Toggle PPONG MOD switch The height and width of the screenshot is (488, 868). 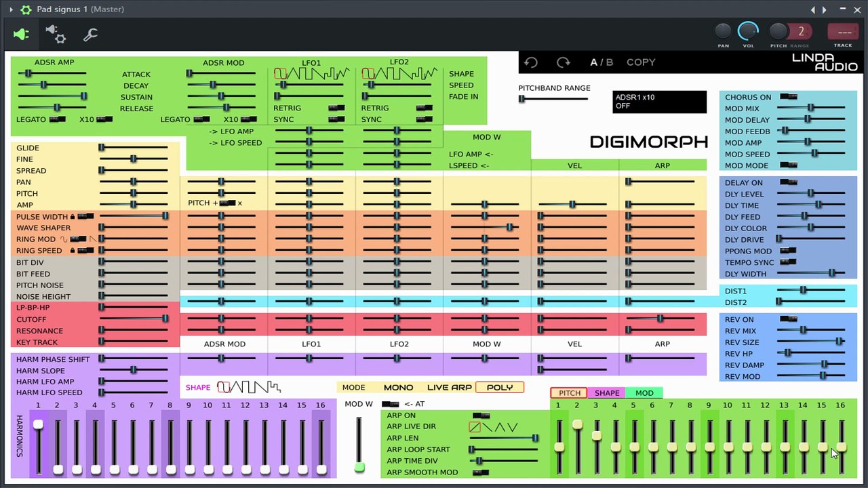tap(788, 251)
